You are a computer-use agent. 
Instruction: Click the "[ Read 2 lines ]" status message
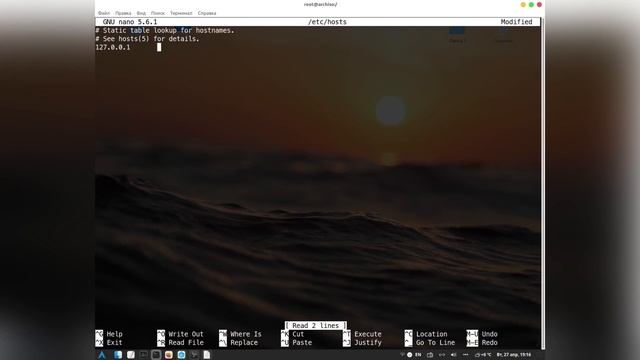click(316, 326)
